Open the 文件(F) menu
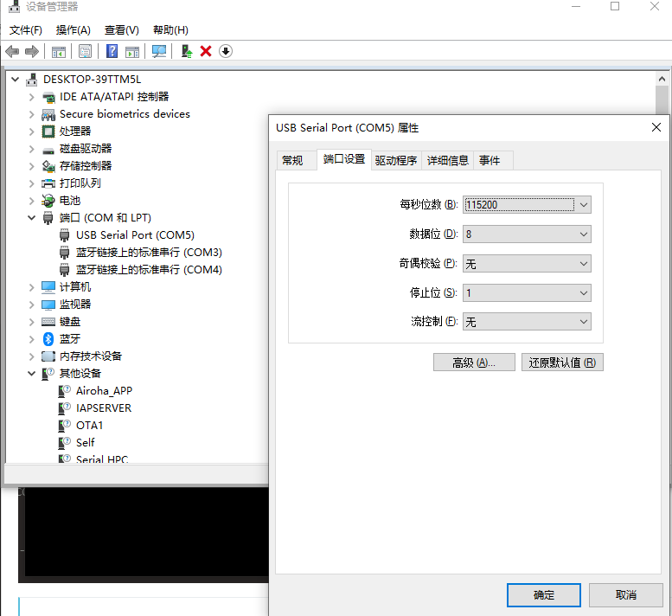672x616 pixels. coord(26,30)
